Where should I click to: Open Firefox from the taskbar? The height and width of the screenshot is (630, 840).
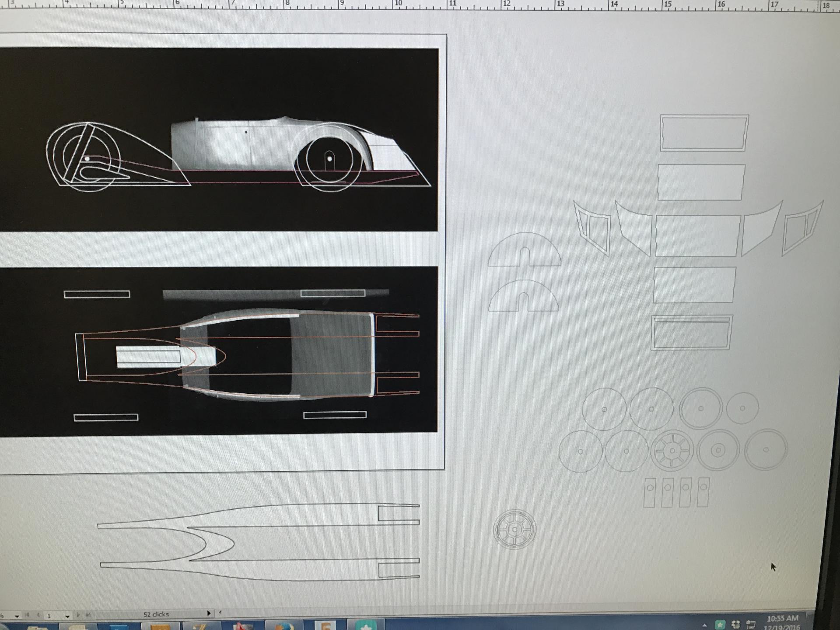tap(283, 626)
